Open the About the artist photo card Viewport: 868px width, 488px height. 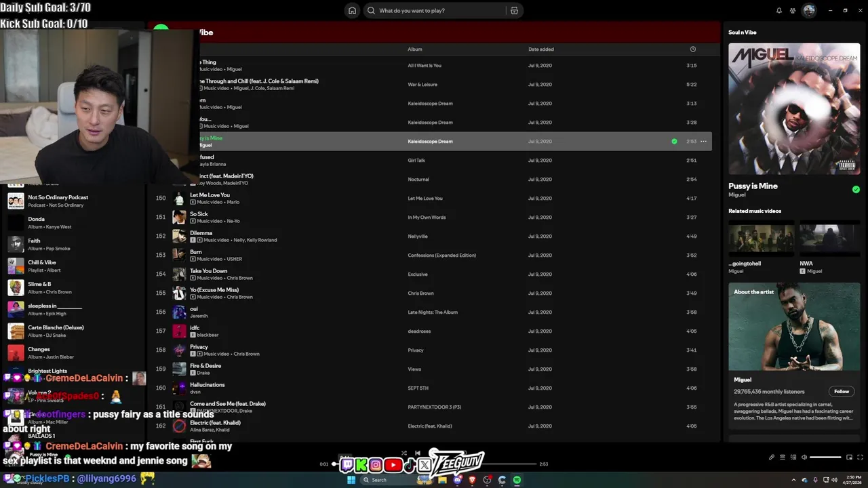point(794,327)
